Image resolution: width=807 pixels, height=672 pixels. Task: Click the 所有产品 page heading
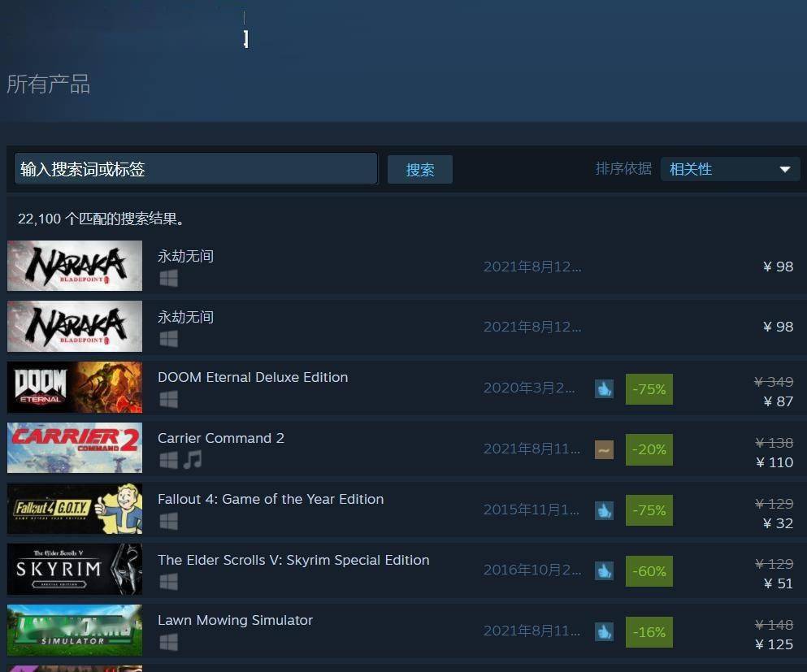[x=49, y=84]
